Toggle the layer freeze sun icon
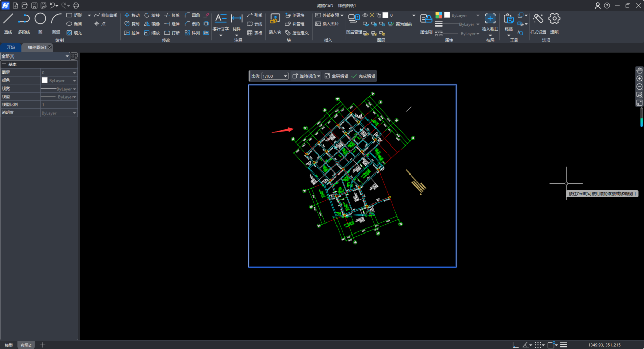644x349 pixels. [372, 15]
